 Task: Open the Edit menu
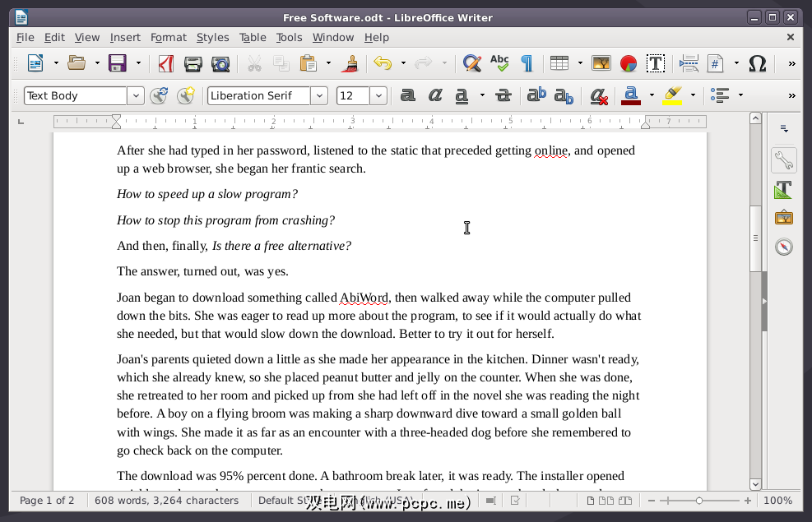[x=54, y=37]
